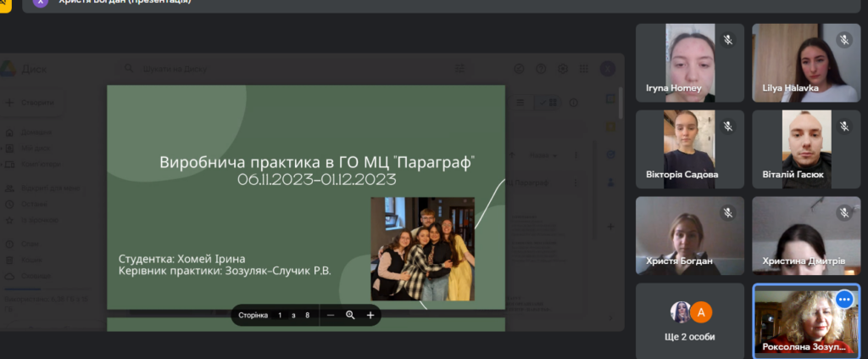Open three-dot options on Роксоляна tile
The image size is (868, 359).
pyautogui.click(x=843, y=300)
